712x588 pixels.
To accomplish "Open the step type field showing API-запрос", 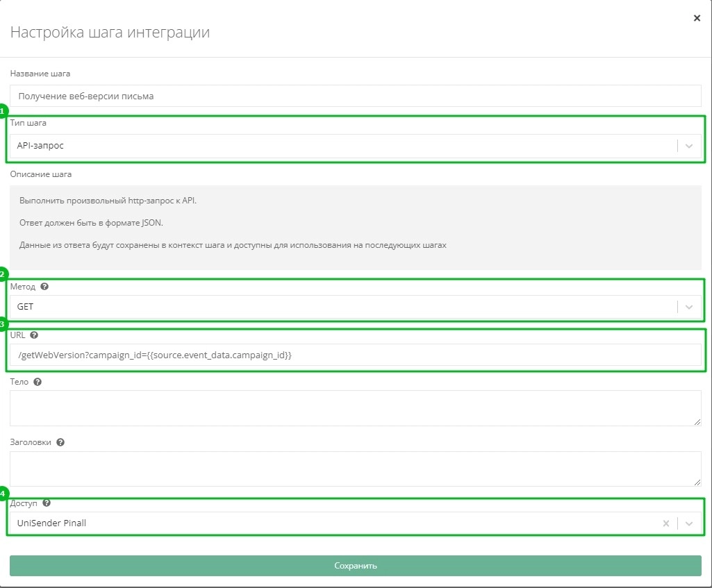I will [340, 146].
